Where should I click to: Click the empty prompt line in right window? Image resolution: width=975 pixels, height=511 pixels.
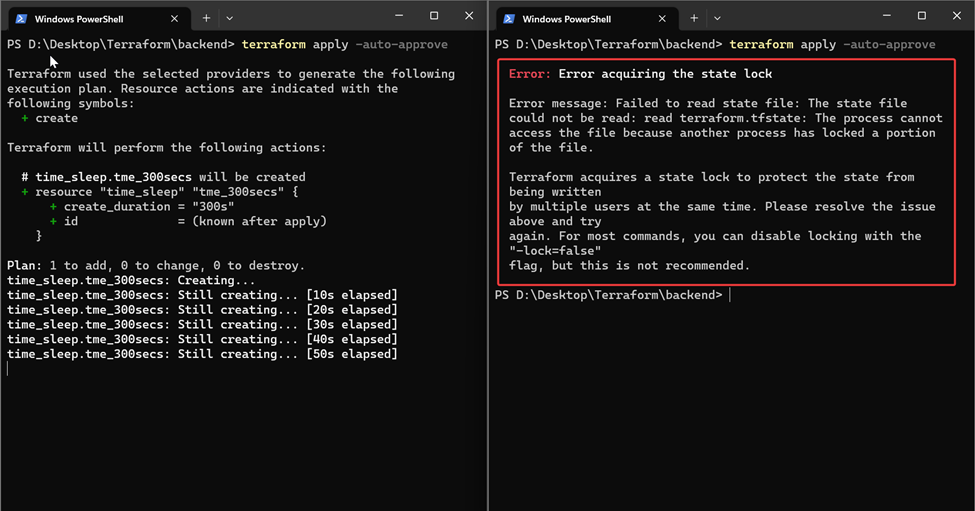[612, 295]
